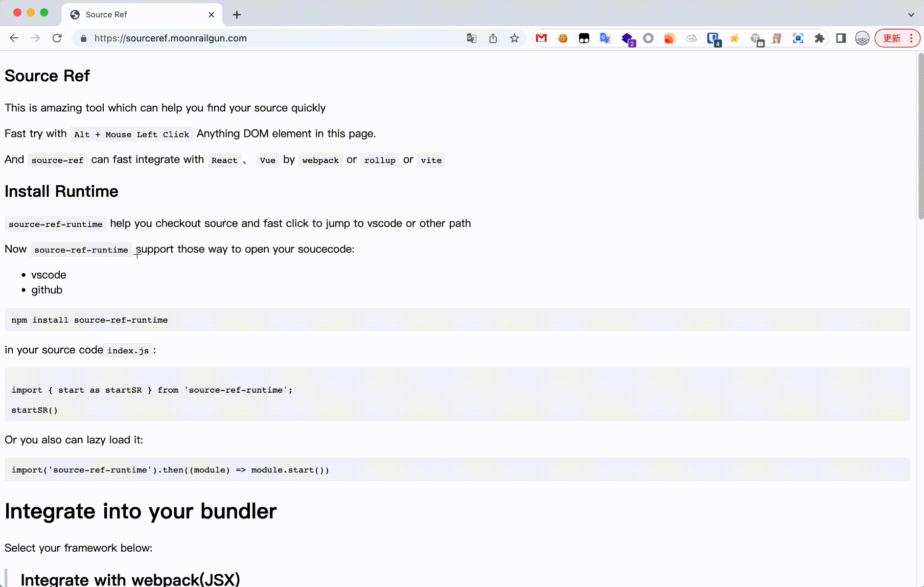Click the Tampermonkey extension icon
The image size is (924, 587).
click(x=584, y=38)
